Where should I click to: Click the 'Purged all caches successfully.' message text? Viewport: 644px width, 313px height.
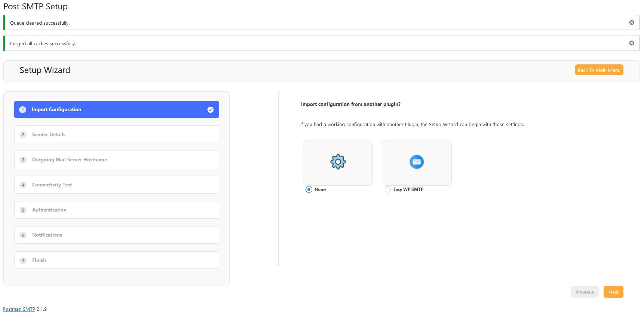[x=43, y=43]
